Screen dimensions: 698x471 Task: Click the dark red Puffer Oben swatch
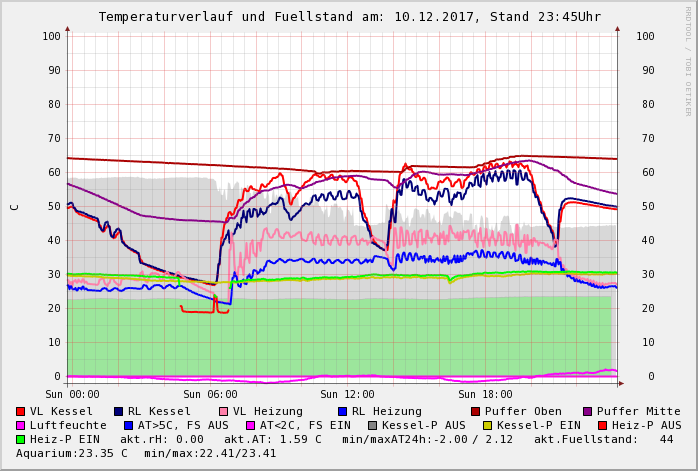tap(476, 411)
